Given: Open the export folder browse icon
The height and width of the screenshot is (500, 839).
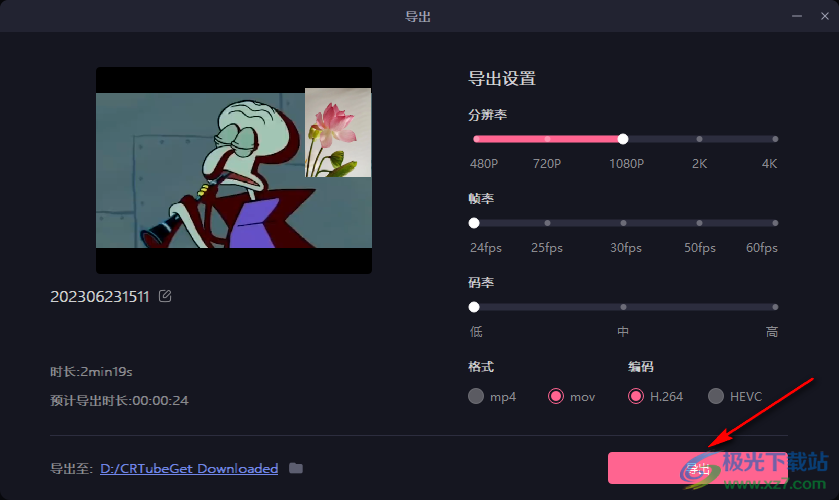Looking at the screenshot, I should [296, 468].
